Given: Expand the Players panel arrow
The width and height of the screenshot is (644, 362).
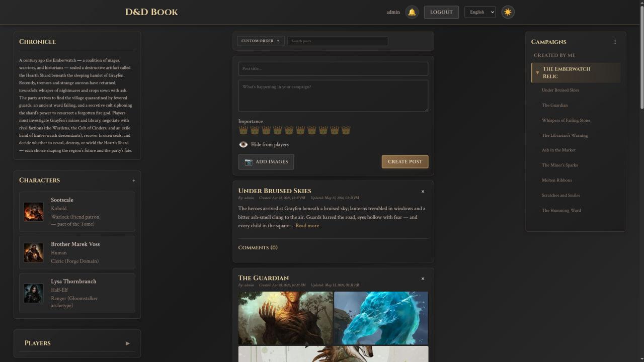Looking at the screenshot, I should pyautogui.click(x=127, y=343).
